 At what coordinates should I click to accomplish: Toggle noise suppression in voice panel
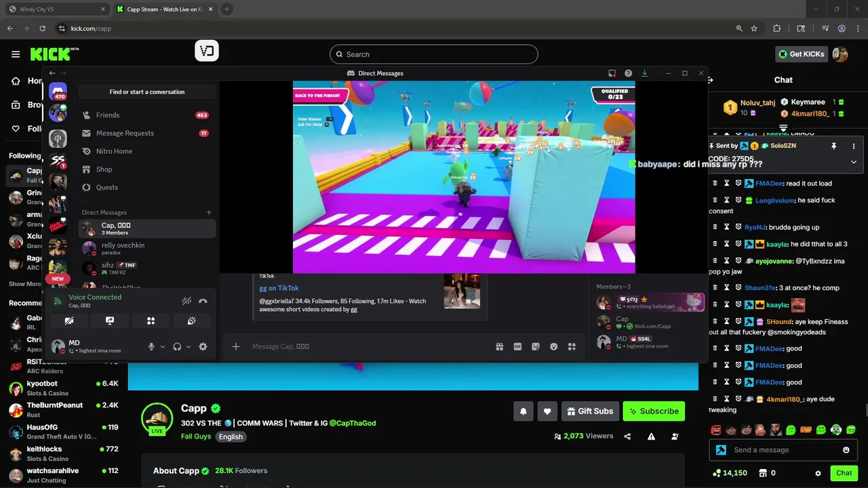click(186, 301)
